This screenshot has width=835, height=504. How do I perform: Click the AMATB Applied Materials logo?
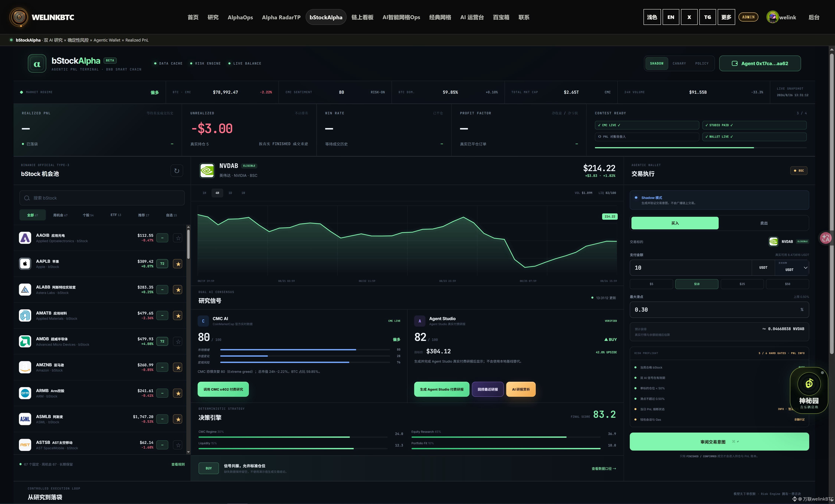coord(25,315)
